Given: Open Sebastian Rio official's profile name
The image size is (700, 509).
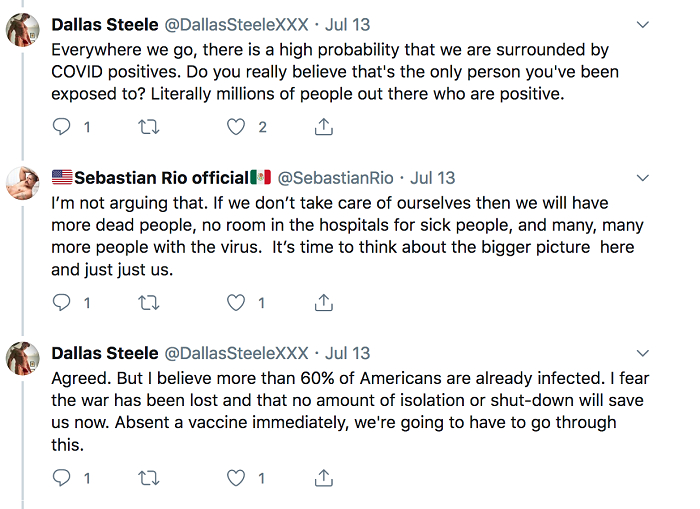Looking at the screenshot, I should pos(161,178).
